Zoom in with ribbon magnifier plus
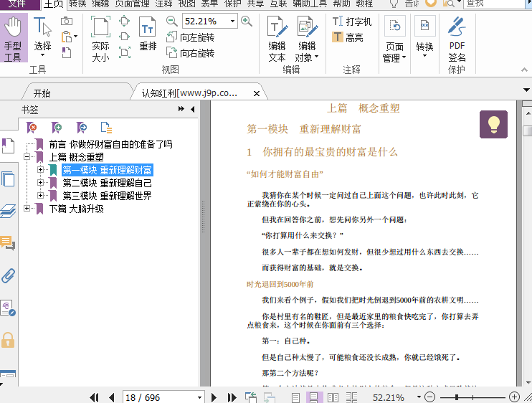 click(x=247, y=21)
